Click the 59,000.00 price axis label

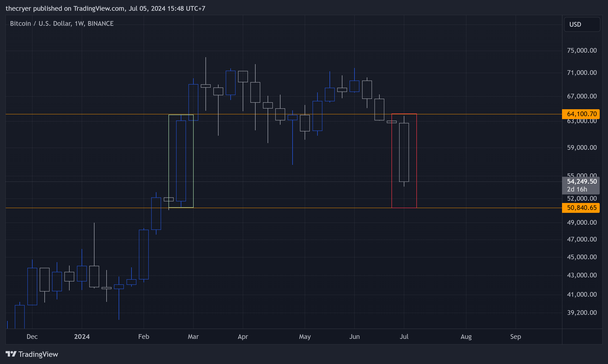point(582,147)
